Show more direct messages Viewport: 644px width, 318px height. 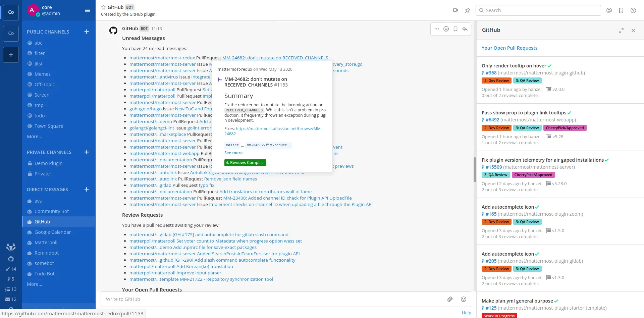click(x=35, y=284)
